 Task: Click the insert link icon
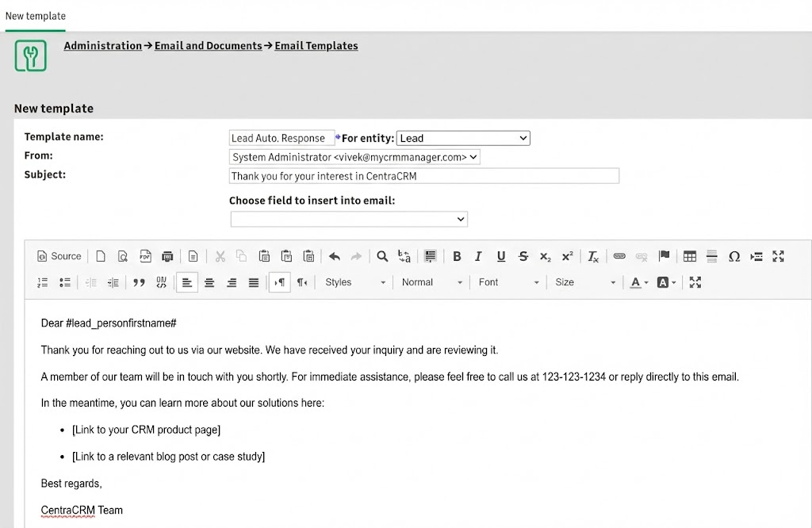[x=619, y=256]
